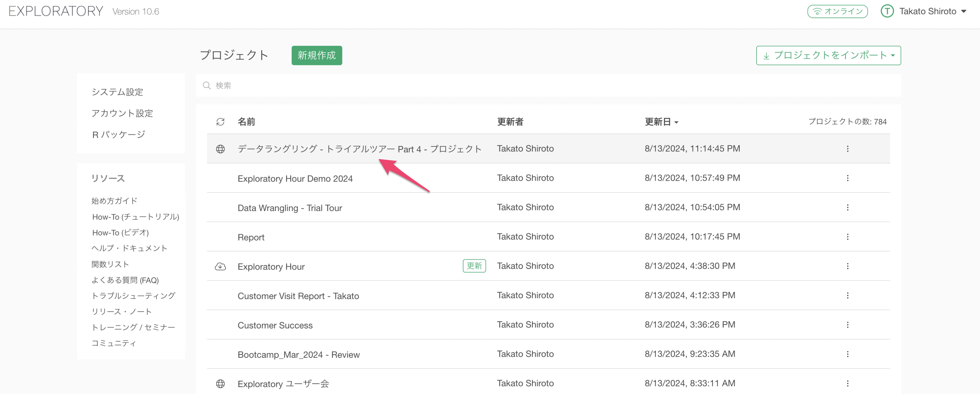Click the globe icon beside データラングリング project

point(220,149)
